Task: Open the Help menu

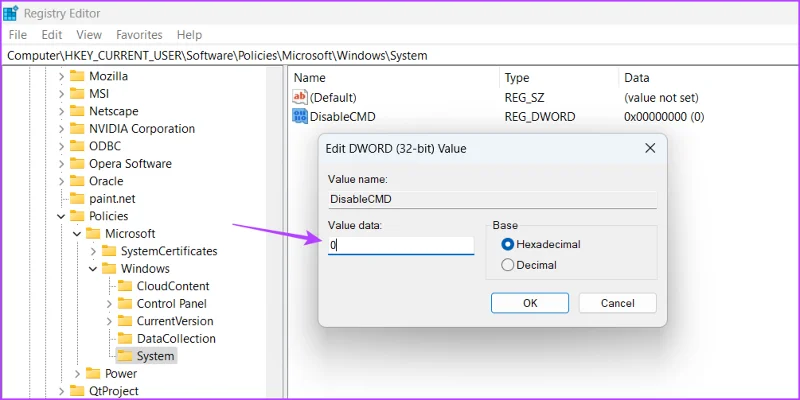Action: coord(189,35)
